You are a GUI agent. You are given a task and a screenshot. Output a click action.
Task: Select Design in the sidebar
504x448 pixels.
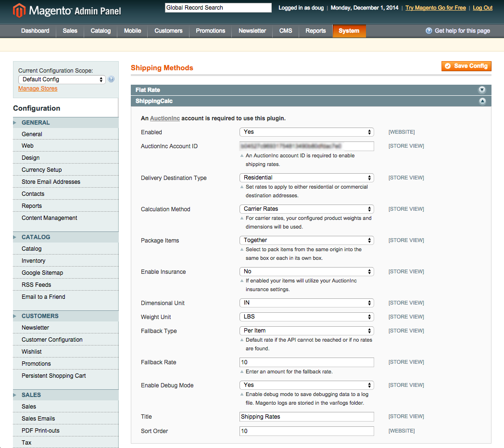[65, 157]
